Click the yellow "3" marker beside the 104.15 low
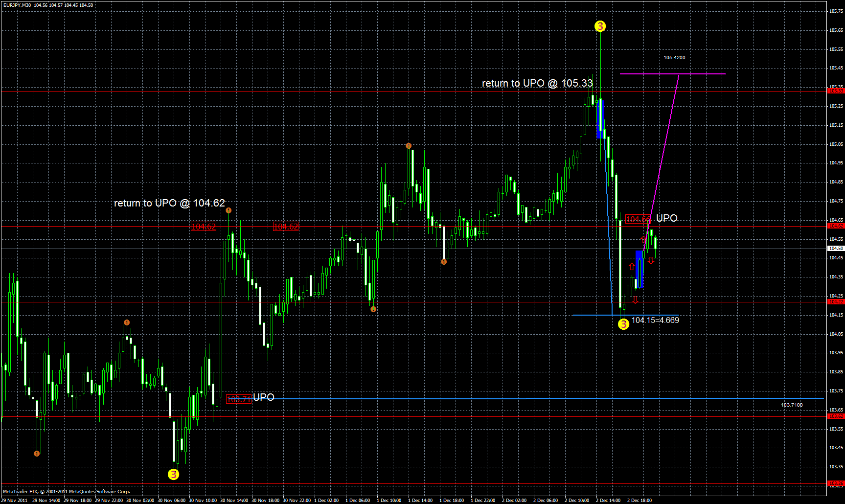This screenshot has width=845, height=504. pos(623,324)
